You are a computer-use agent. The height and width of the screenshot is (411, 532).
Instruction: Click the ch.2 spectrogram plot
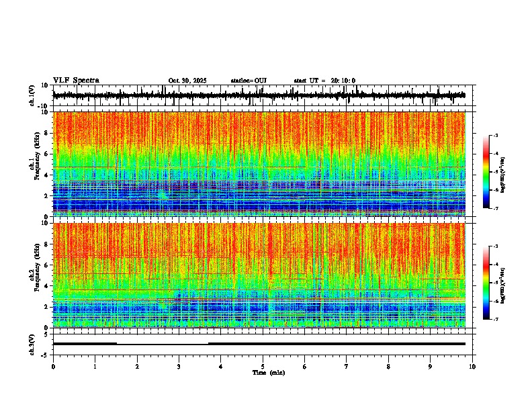(x=259, y=275)
